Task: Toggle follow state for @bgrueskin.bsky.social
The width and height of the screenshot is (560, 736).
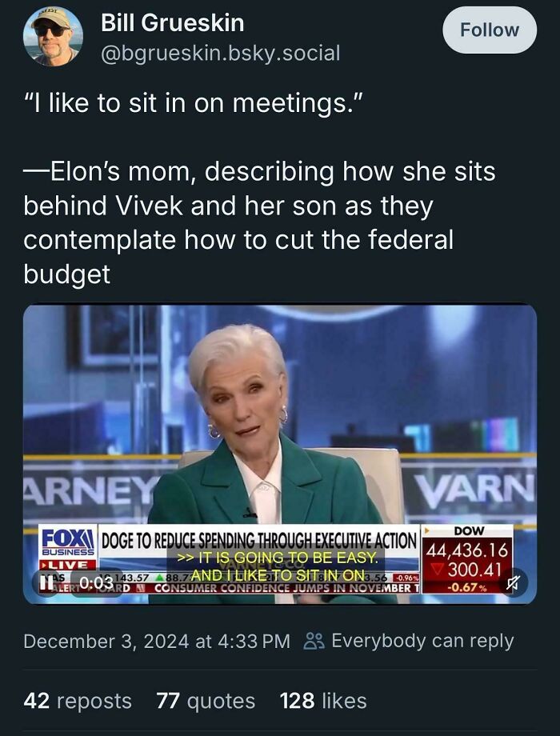Action: [x=489, y=30]
